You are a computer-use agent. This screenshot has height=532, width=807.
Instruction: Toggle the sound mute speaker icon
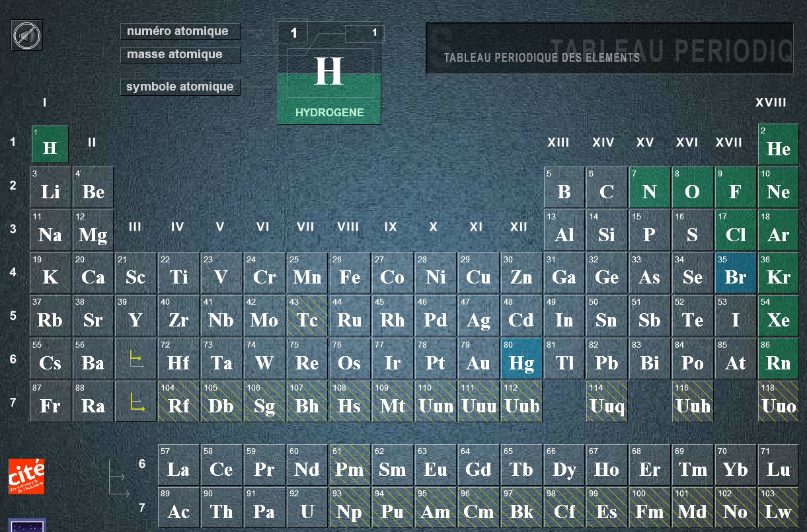click(27, 35)
